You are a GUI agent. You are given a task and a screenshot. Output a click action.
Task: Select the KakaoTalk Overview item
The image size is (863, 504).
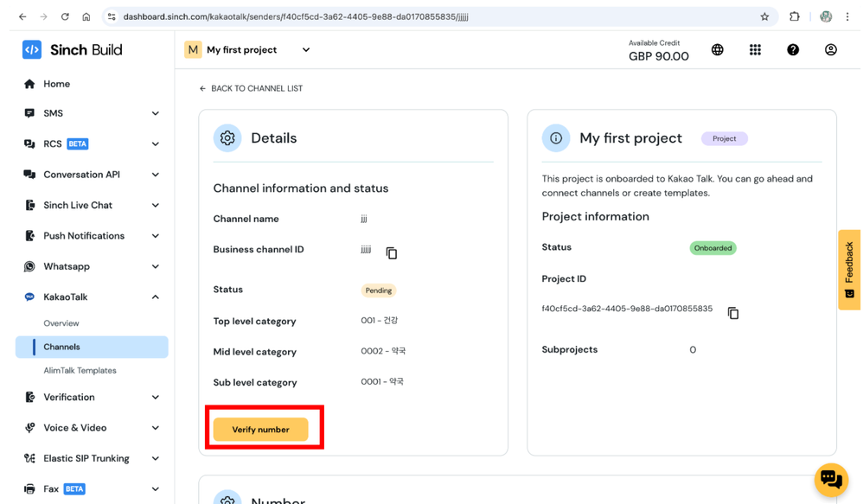tap(61, 323)
